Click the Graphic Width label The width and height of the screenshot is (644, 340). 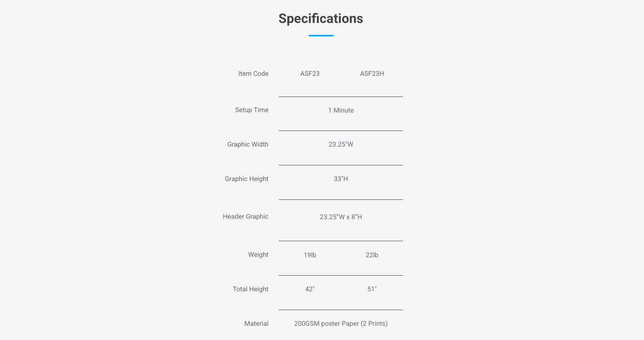pos(247,144)
